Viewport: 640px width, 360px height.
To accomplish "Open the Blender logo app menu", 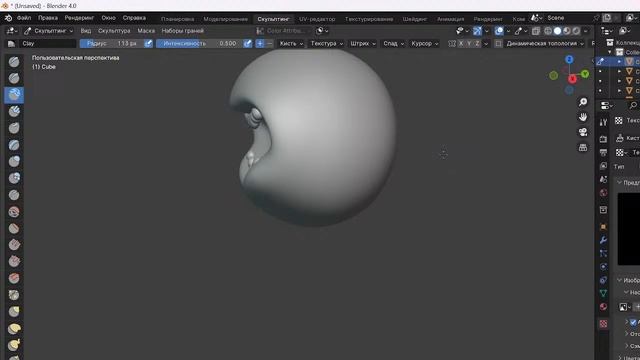I will point(8,18).
